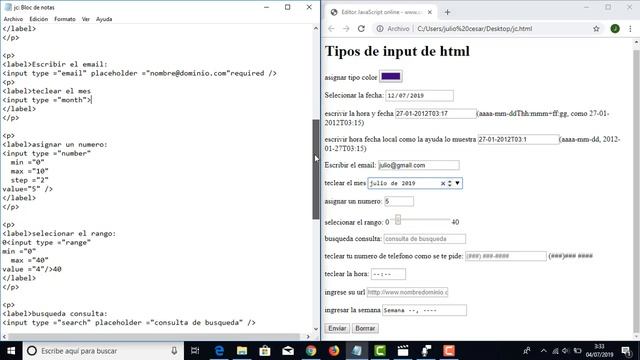This screenshot has width=640, height=360.
Task: Open the Mail app from the taskbar
Action: click(288, 351)
